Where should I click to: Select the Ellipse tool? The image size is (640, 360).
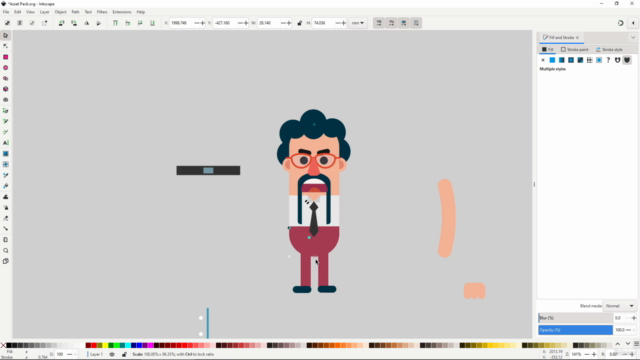(6, 68)
